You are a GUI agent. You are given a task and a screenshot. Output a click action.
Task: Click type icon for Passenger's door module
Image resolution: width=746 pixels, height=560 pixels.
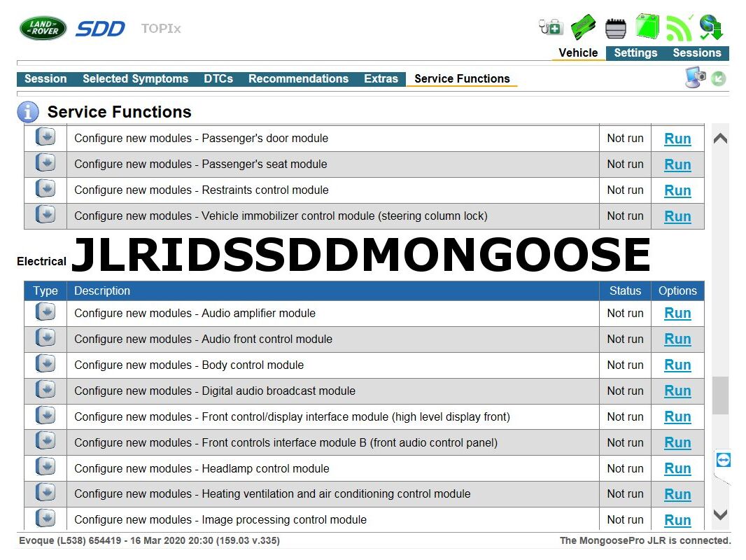click(x=45, y=137)
